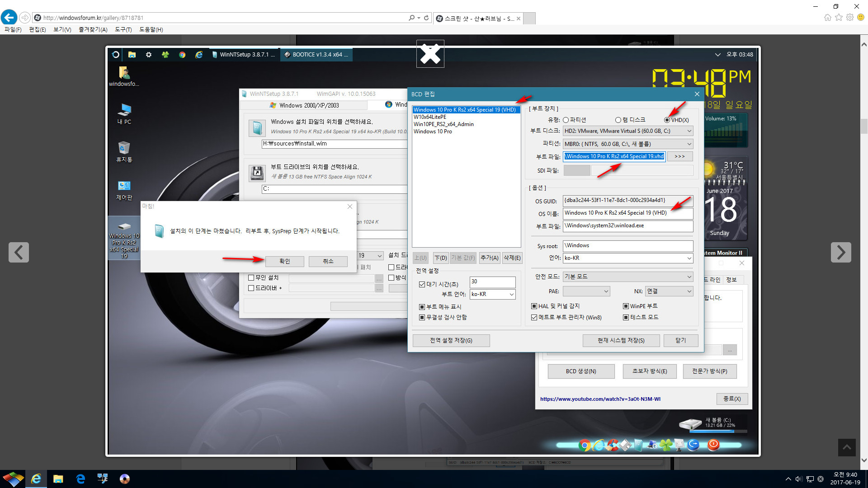Click the 현재 시스템 저장(S) button
Screen dimensions: 868x488
coord(621,341)
